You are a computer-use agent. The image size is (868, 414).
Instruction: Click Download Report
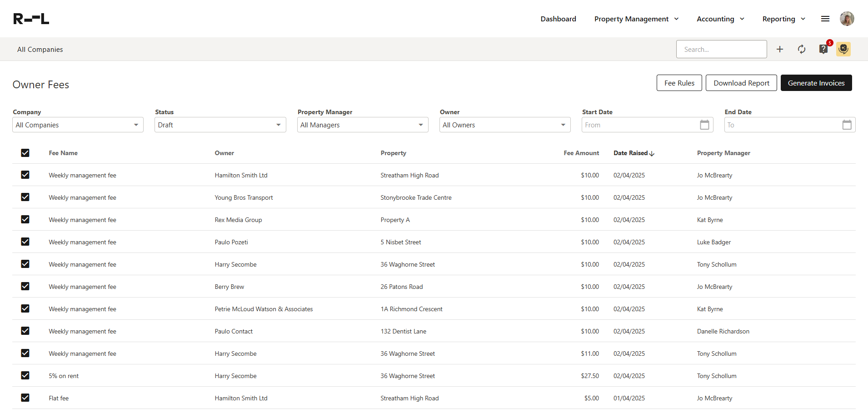click(x=741, y=83)
